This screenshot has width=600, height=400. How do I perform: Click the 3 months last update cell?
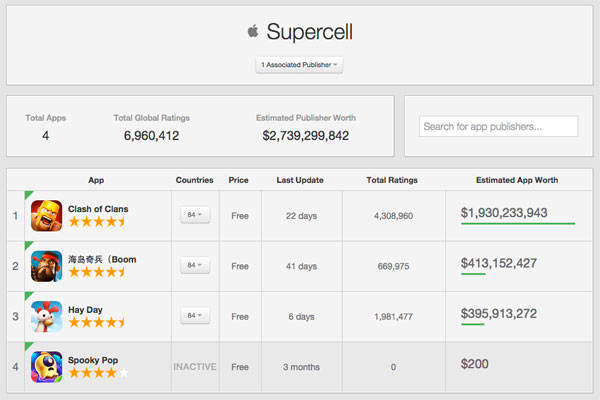(302, 367)
